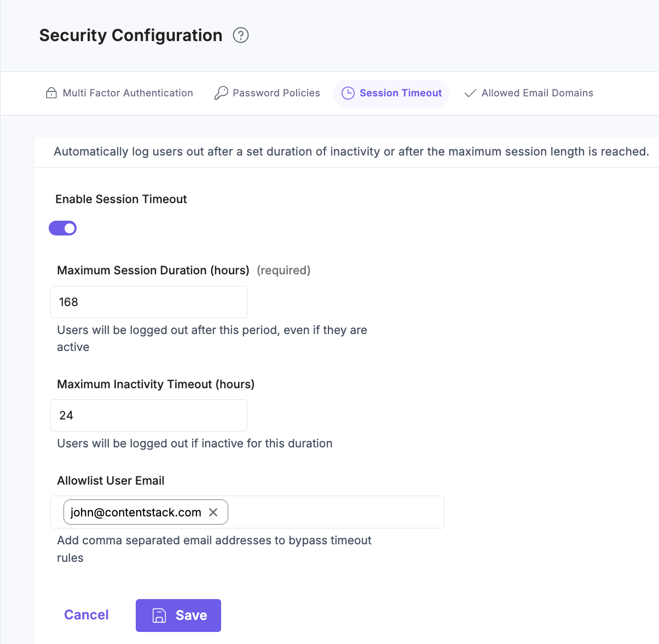Click the checkmark icon for Allowed Email Domains
Viewport: 659px width, 644px height.
(x=470, y=93)
